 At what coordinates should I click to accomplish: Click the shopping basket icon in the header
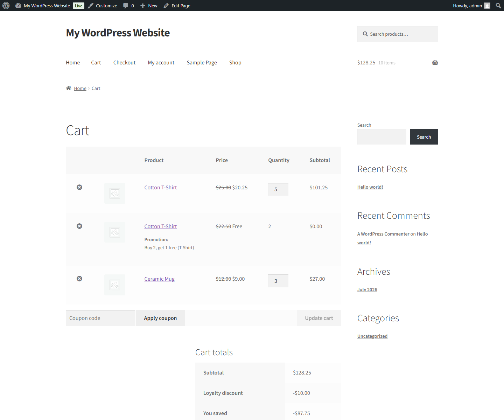pyautogui.click(x=435, y=62)
